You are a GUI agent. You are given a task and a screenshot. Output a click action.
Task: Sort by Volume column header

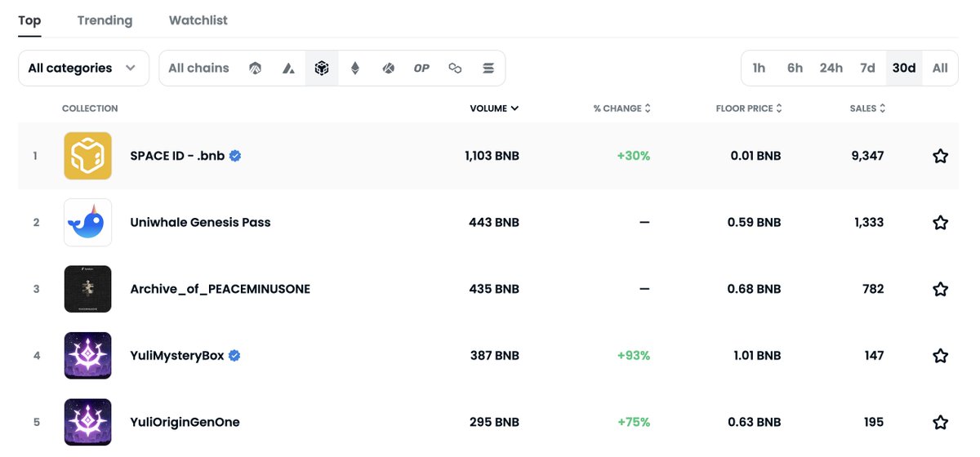(494, 109)
